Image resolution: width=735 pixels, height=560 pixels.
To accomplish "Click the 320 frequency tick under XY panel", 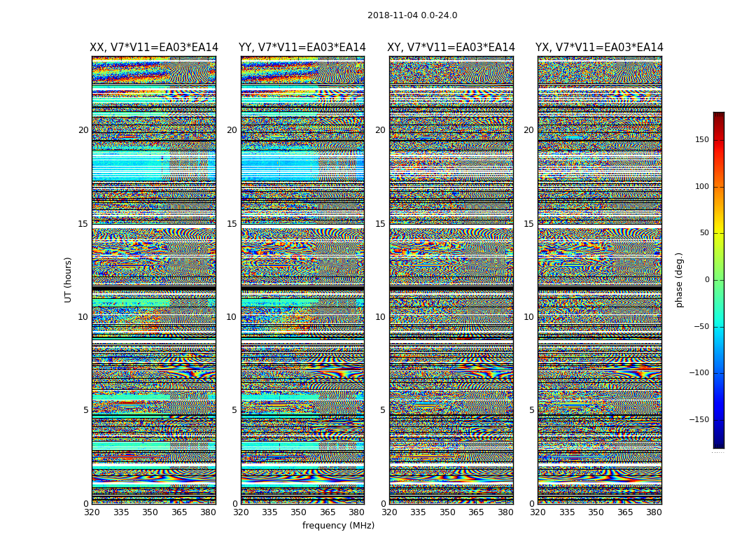I will [389, 512].
